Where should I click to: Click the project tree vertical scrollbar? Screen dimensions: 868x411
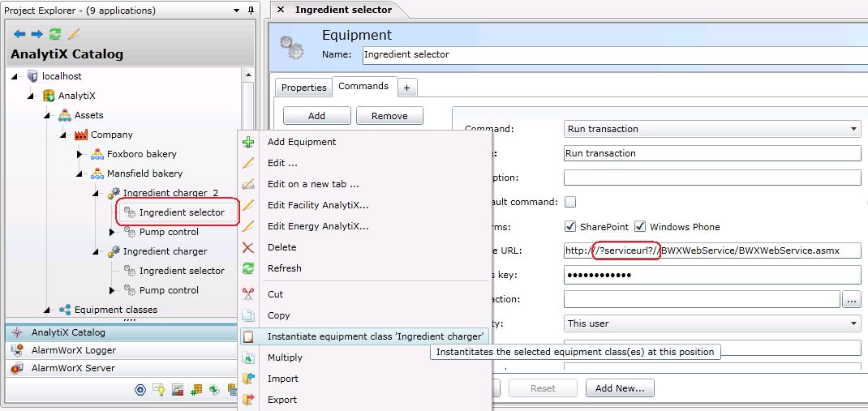click(249, 195)
